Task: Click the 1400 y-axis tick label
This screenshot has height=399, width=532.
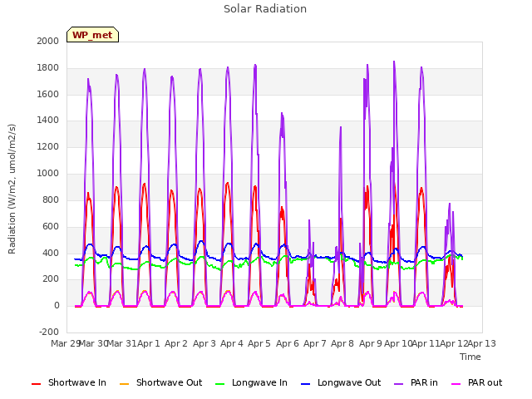Action: tap(48, 120)
